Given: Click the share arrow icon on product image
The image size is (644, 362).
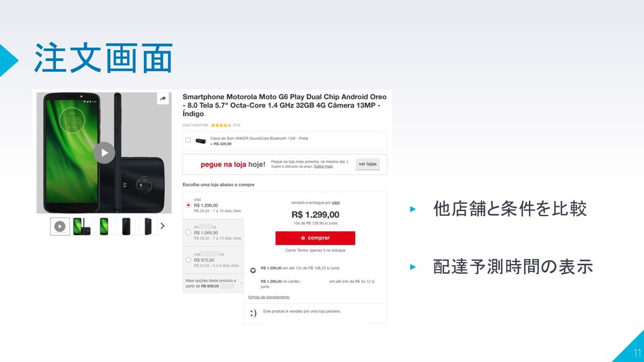Looking at the screenshot, I should coord(163,99).
